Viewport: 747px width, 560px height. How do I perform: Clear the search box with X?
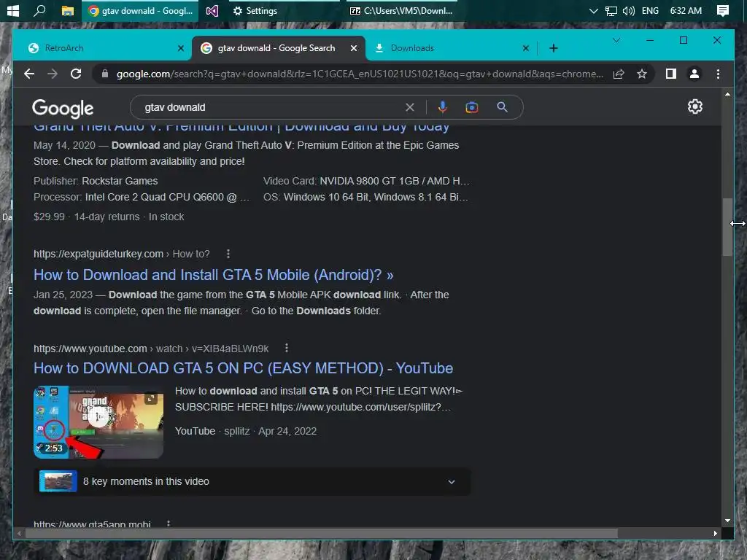point(410,107)
